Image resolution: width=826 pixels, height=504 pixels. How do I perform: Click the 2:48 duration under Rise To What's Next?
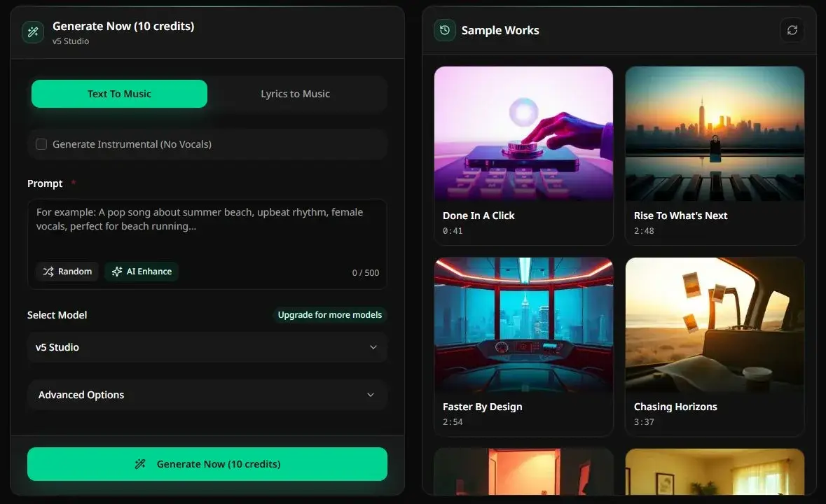644,230
